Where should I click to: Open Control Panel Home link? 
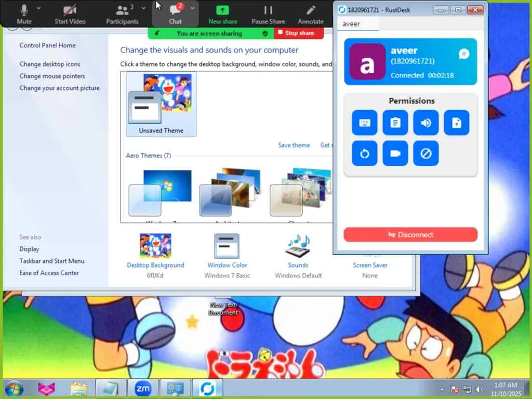(47, 45)
